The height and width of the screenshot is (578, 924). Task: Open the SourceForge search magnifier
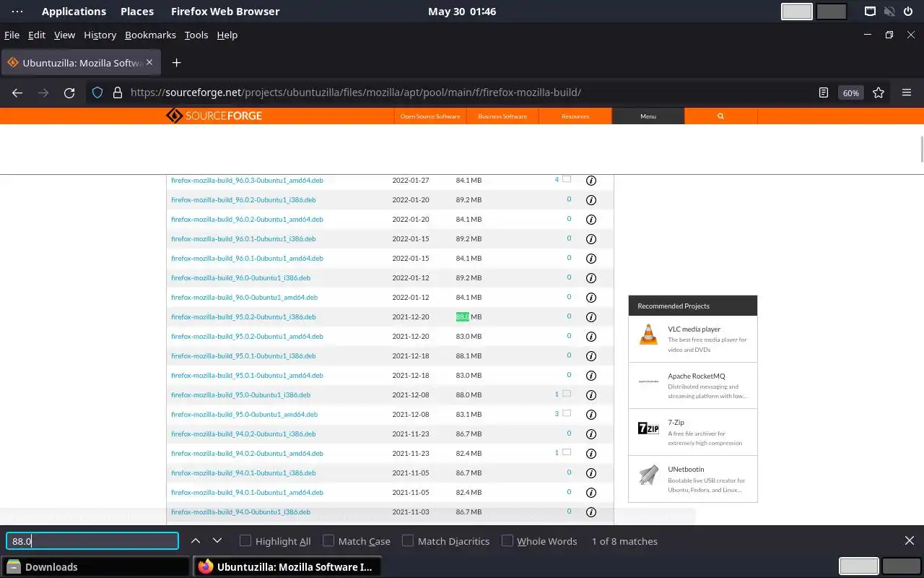720,116
